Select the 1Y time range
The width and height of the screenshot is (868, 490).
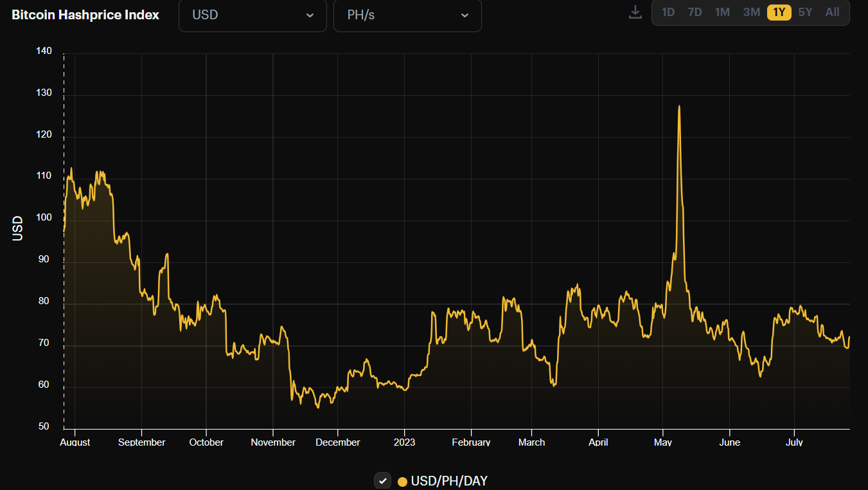pos(779,12)
